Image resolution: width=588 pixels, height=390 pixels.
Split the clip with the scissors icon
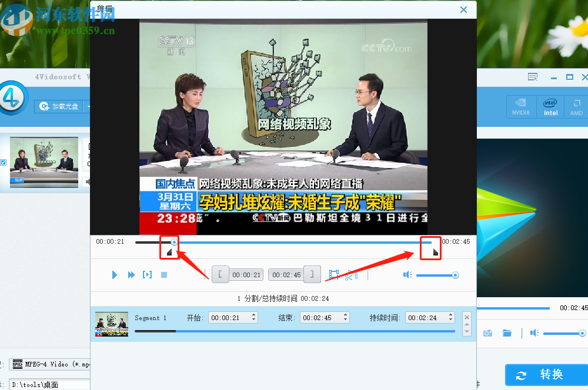[x=351, y=275]
